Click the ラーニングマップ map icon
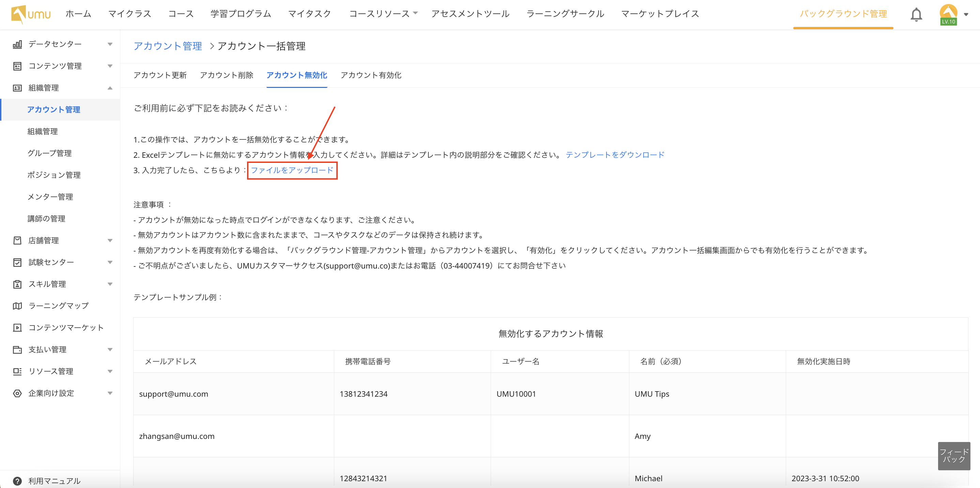This screenshot has height=488, width=980. click(x=17, y=306)
